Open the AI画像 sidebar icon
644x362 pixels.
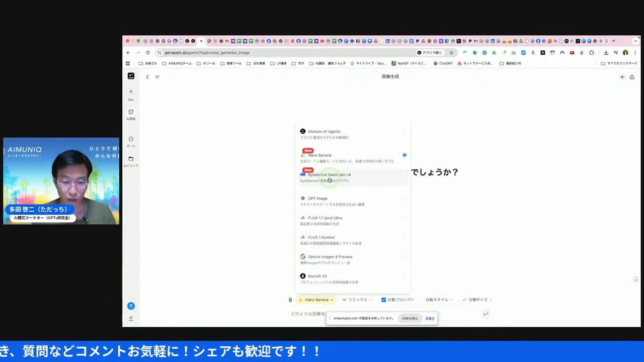tap(131, 112)
